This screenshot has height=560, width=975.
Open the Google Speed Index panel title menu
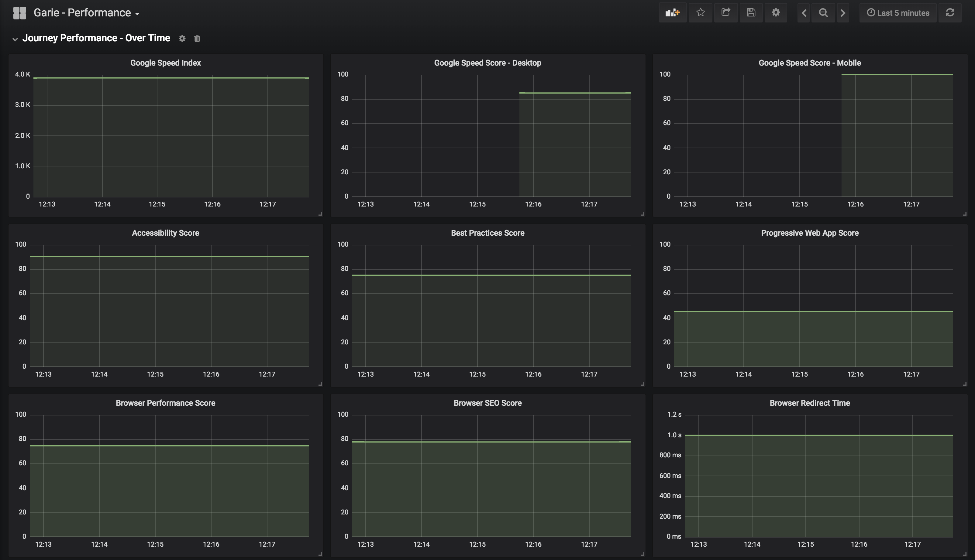pos(166,63)
